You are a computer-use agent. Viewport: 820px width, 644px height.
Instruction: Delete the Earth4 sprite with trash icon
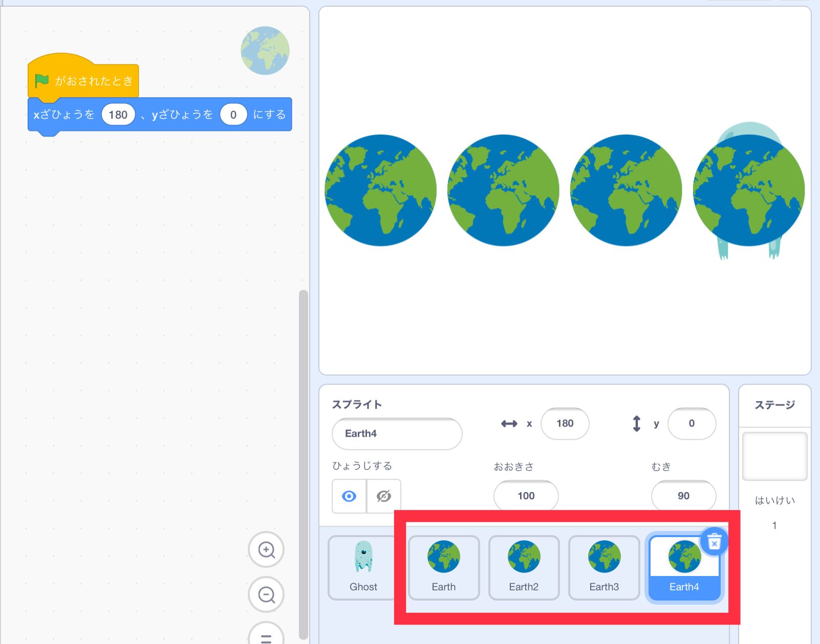pyautogui.click(x=714, y=541)
